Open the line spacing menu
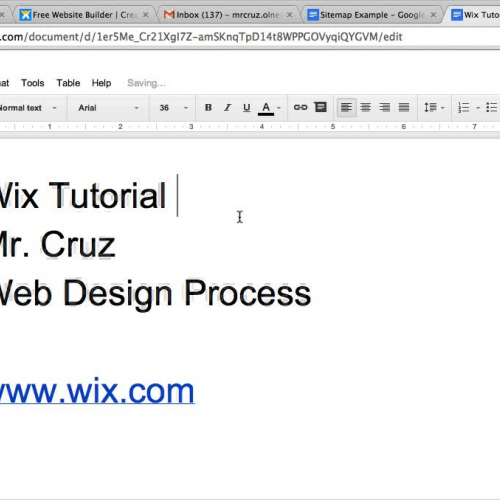The image size is (500, 500). click(x=434, y=107)
